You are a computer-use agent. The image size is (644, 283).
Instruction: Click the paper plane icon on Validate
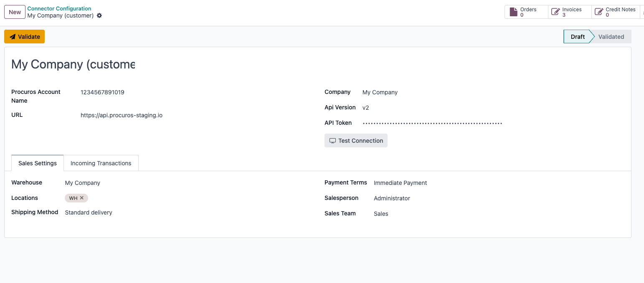click(x=13, y=37)
